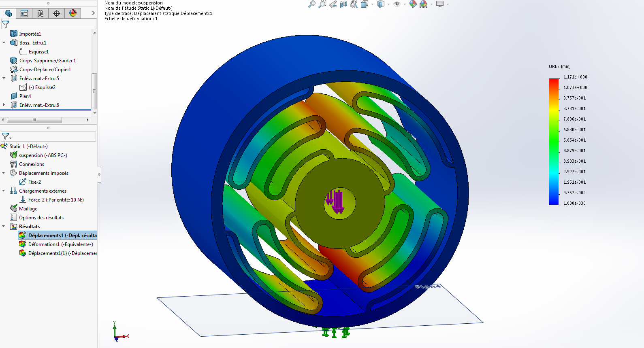Open the View Orientation dropdown arrow
This screenshot has width=644, height=348.
(372, 4)
